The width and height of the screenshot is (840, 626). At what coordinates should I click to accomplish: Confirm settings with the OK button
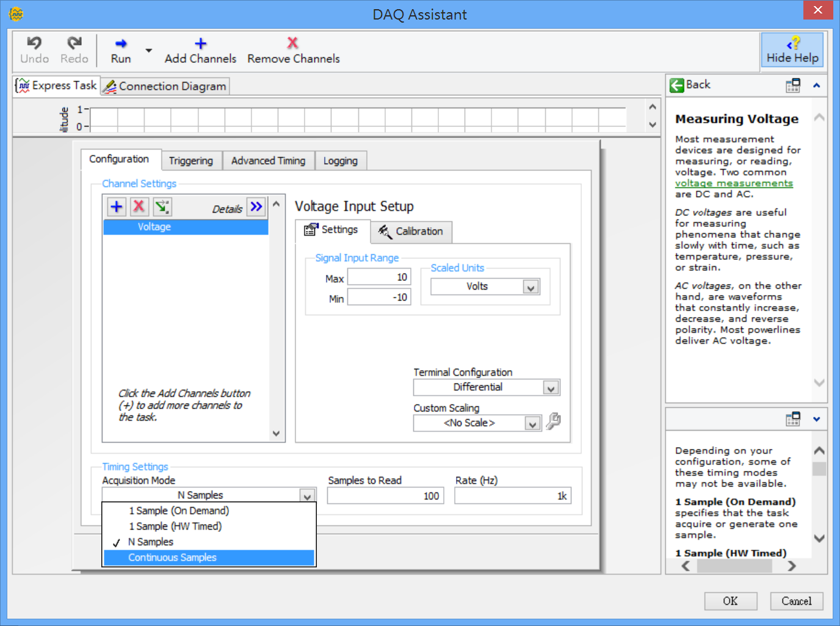pos(730,600)
